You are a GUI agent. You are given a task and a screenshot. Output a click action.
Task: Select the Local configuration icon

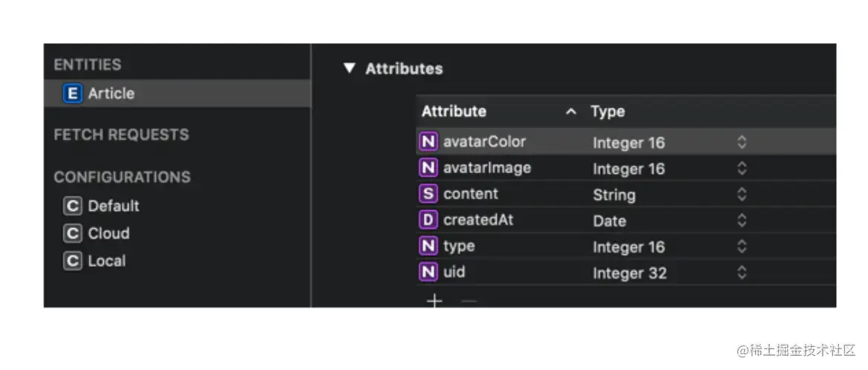(72, 262)
